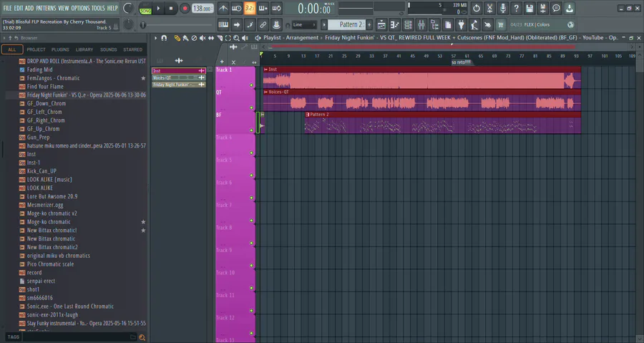Open the Playlist view icon
The width and height of the screenshot is (644, 343).
381,24
